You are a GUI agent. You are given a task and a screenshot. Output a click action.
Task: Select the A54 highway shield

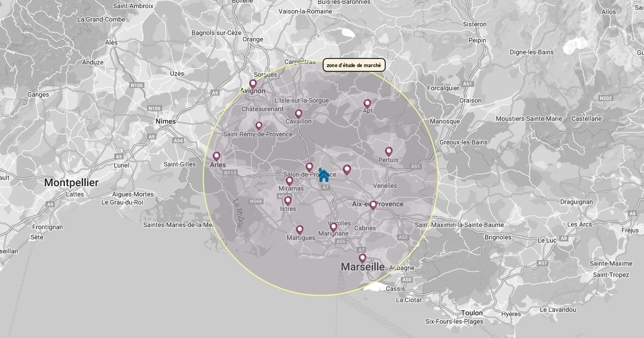tap(178, 141)
